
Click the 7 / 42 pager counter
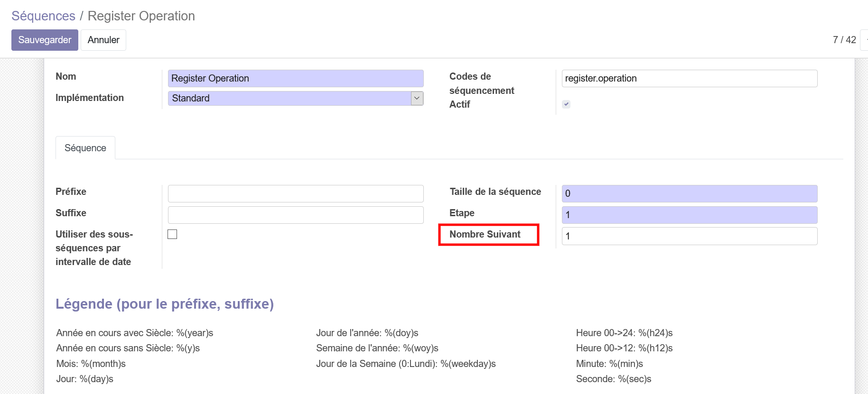pos(844,40)
